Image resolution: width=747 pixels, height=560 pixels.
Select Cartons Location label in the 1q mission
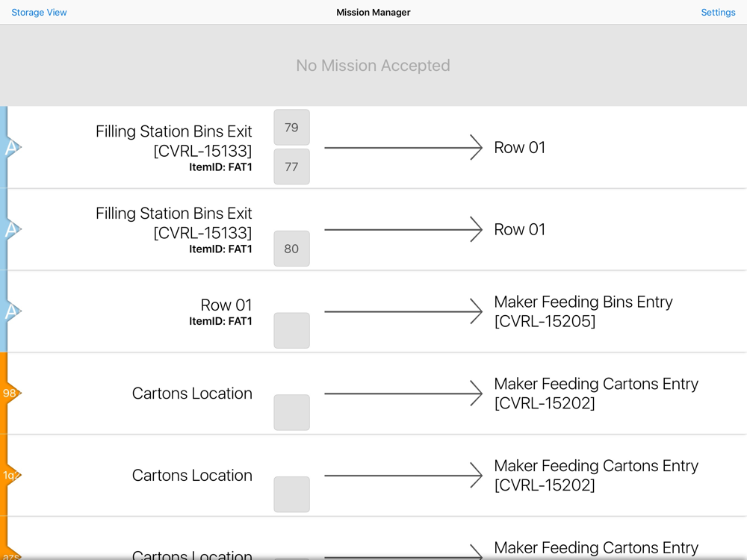coord(192,476)
